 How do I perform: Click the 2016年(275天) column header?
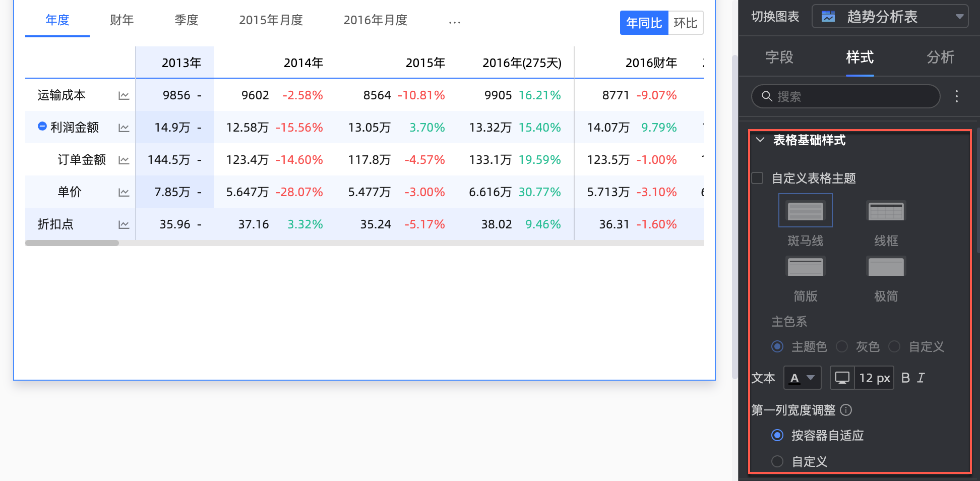click(522, 63)
